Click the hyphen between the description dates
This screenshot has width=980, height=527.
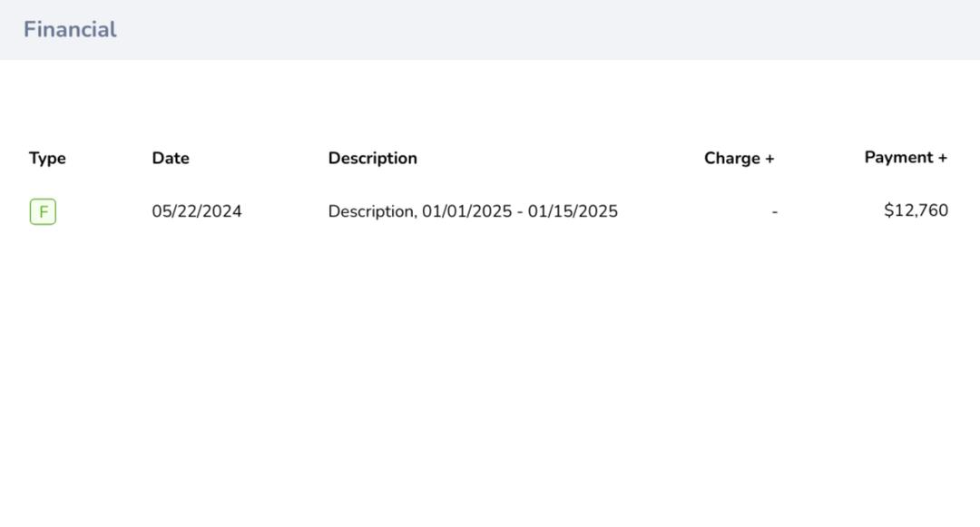click(520, 211)
